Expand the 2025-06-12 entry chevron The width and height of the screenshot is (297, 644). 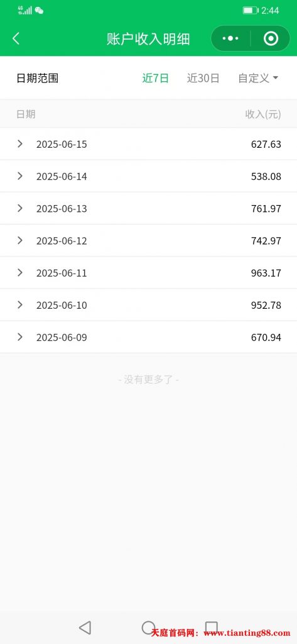[19, 240]
